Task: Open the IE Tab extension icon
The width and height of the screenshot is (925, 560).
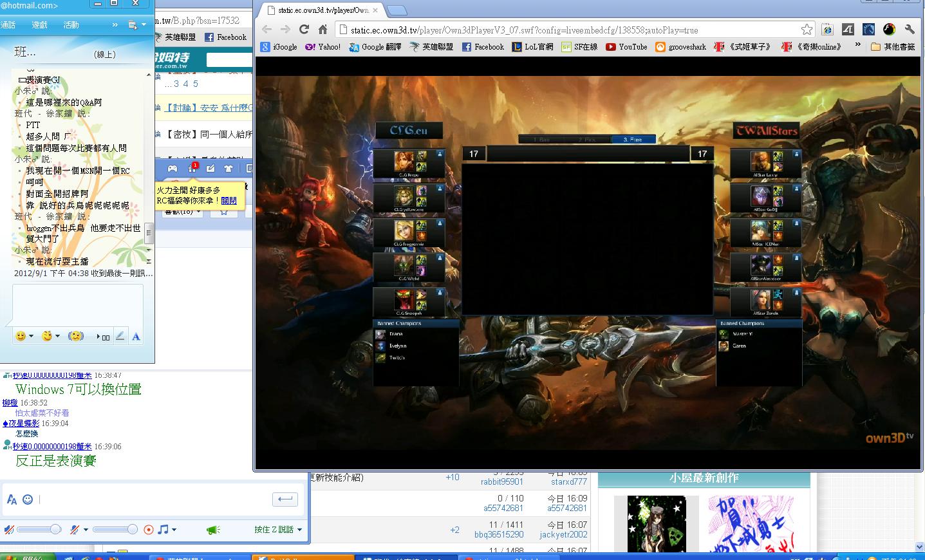Action: [827, 30]
